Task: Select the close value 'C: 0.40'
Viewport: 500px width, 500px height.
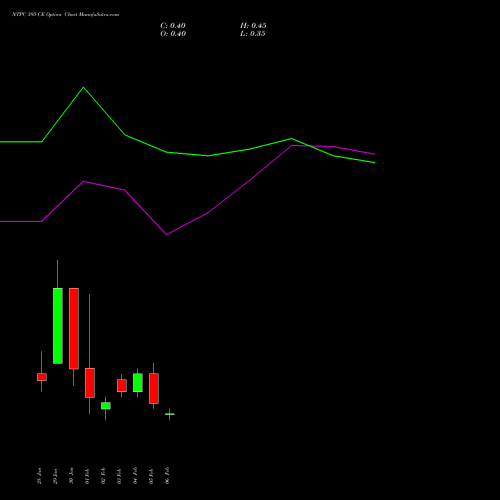Action: click(173, 26)
